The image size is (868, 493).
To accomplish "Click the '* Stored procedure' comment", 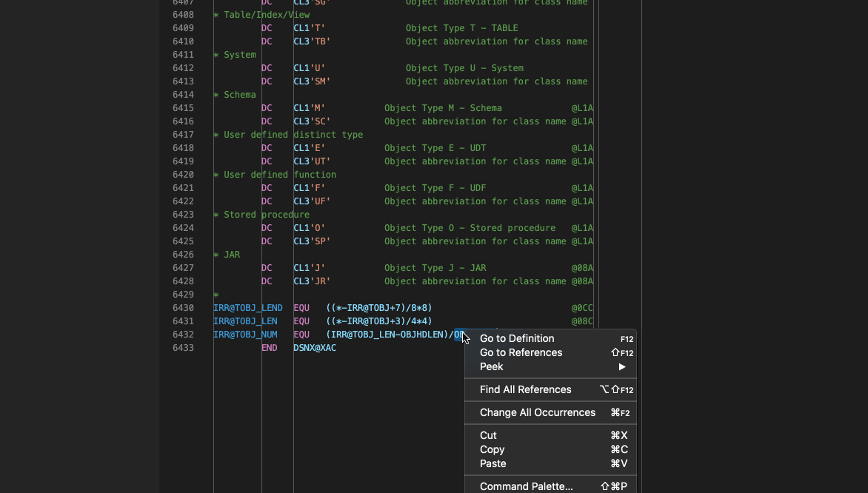I will pyautogui.click(x=262, y=215).
